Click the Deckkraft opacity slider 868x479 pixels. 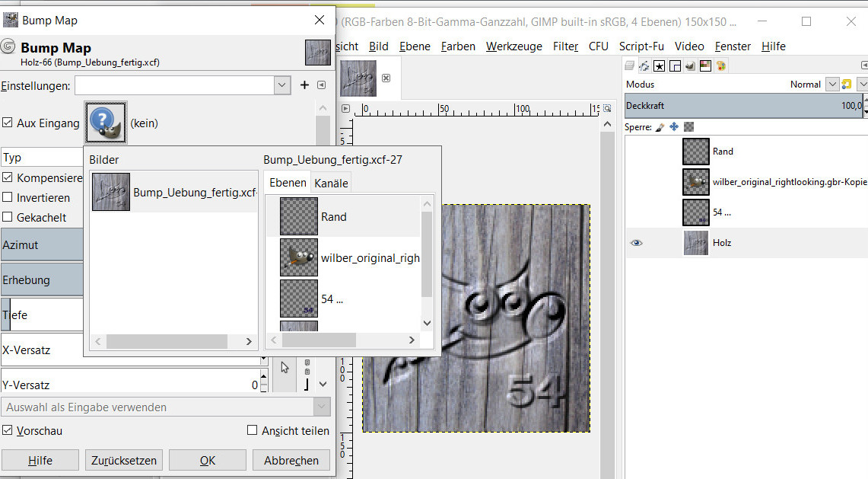click(x=742, y=106)
